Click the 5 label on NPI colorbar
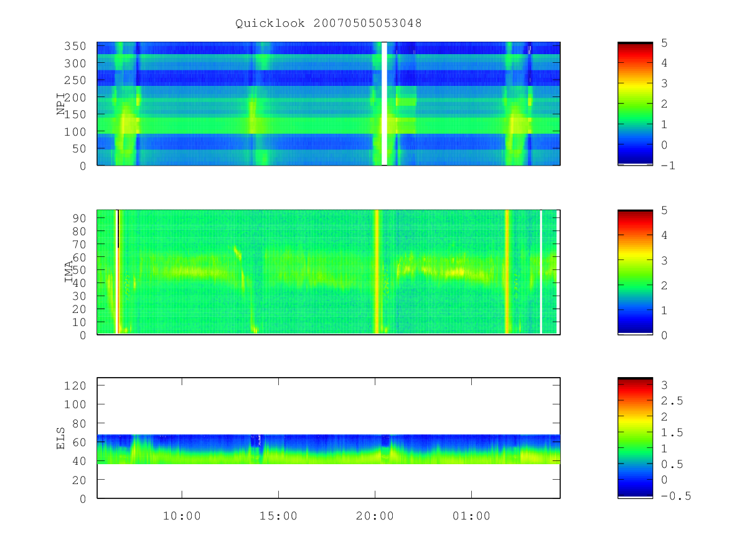The width and height of the screenshot is (747, 560). click(x=663, y=43)
